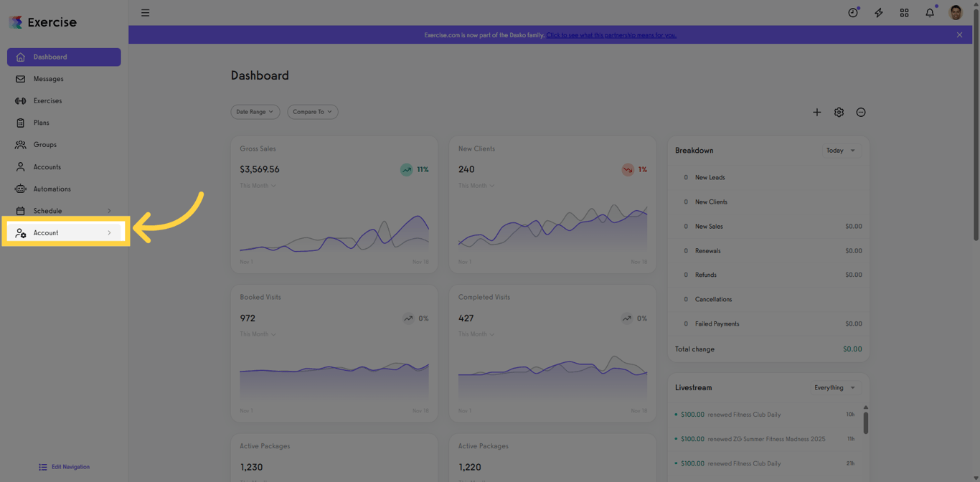Open the notifications bell

coord(930,13)
